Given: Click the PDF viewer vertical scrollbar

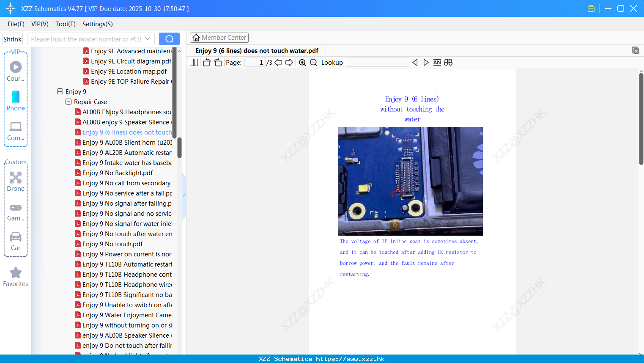Looking at the screenshot, I should coord(641,118).
